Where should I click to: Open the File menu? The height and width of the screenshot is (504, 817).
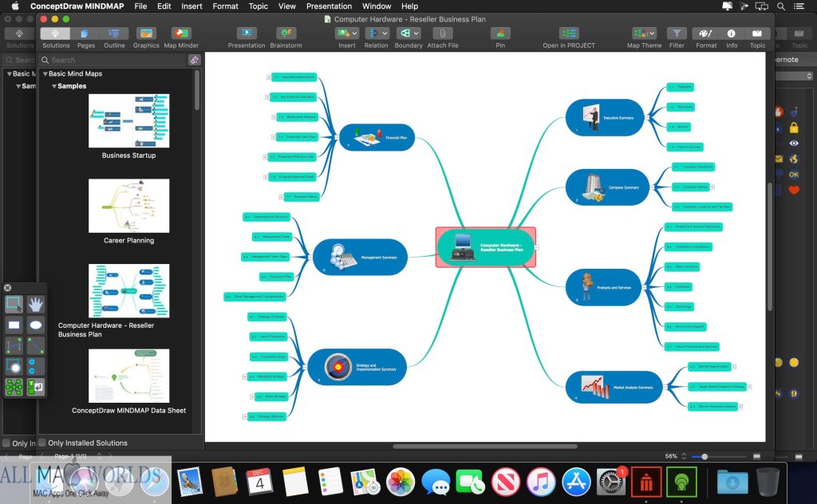140,6
